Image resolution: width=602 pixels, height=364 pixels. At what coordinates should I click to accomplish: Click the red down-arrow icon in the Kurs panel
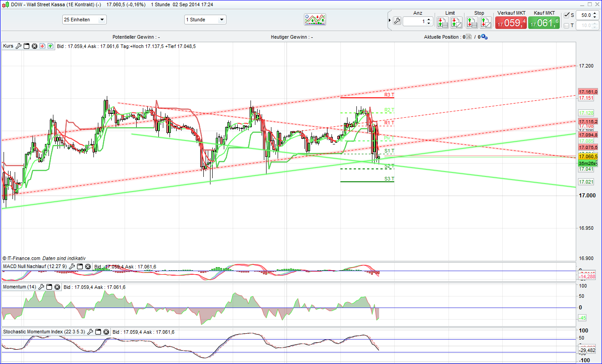[x=42, y=46]
